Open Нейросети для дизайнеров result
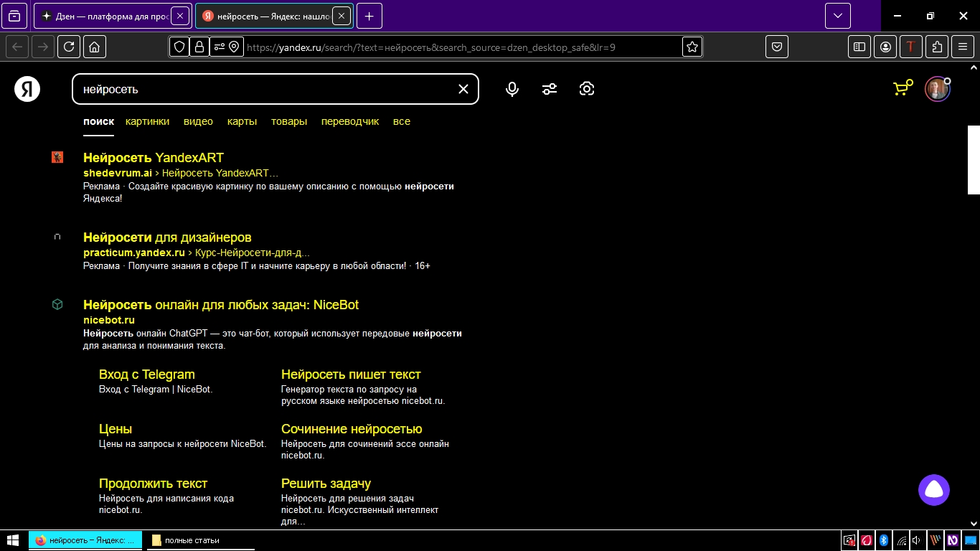980x551 pixels. pos(167,237)
